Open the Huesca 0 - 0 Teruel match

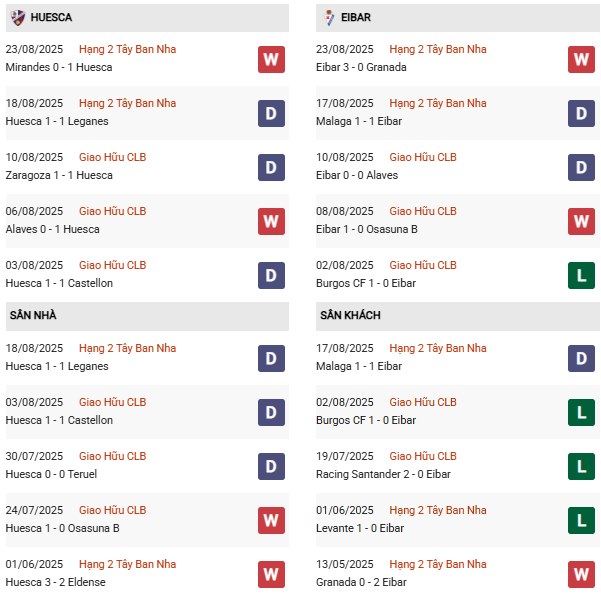53,474
